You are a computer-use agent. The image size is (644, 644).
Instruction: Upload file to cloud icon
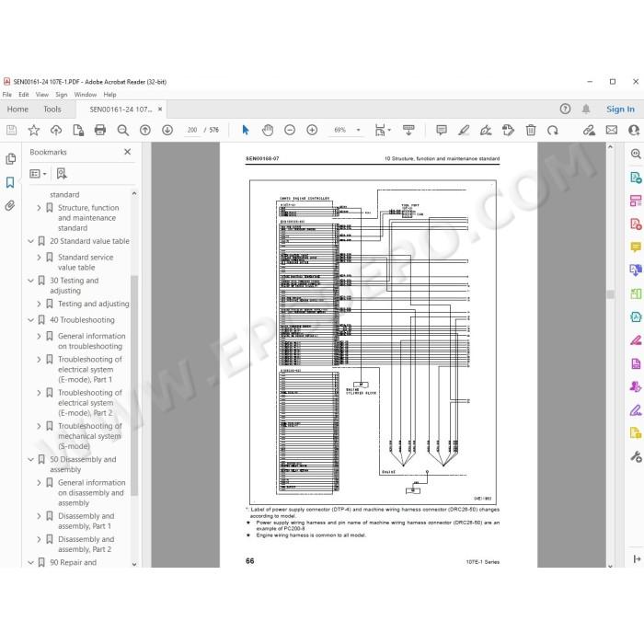[x=56, y=131]
